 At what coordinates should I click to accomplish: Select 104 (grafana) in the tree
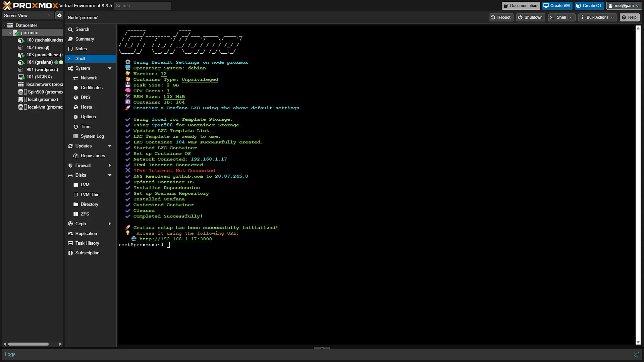[40, 62]
